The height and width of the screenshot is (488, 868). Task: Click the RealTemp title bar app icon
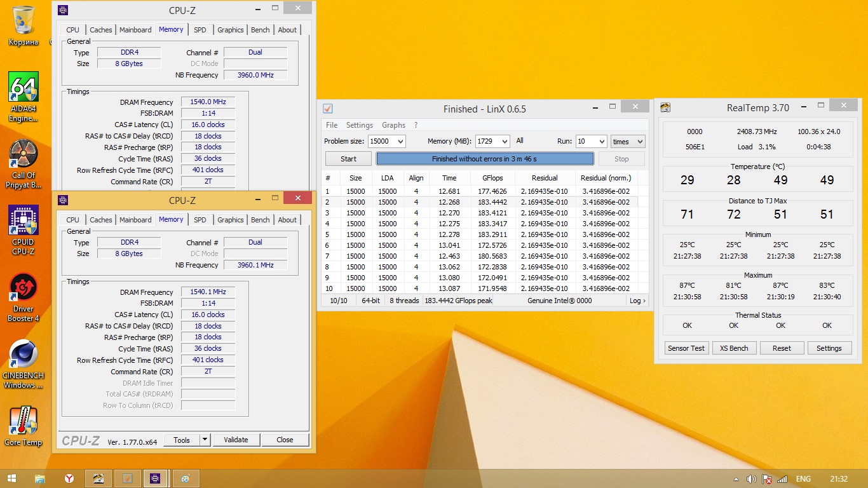665,107
